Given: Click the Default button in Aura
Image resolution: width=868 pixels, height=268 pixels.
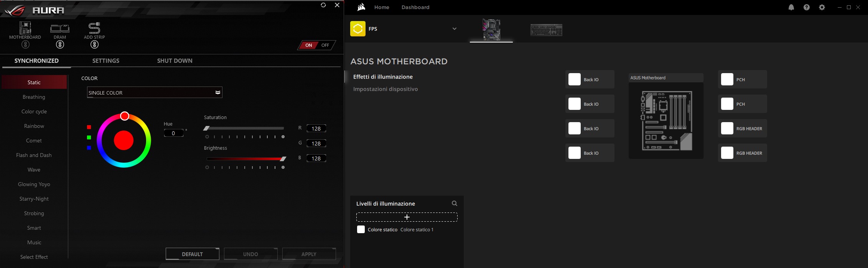Looking at the screenshot, I should pyautogui.click(x=193, y=254).
